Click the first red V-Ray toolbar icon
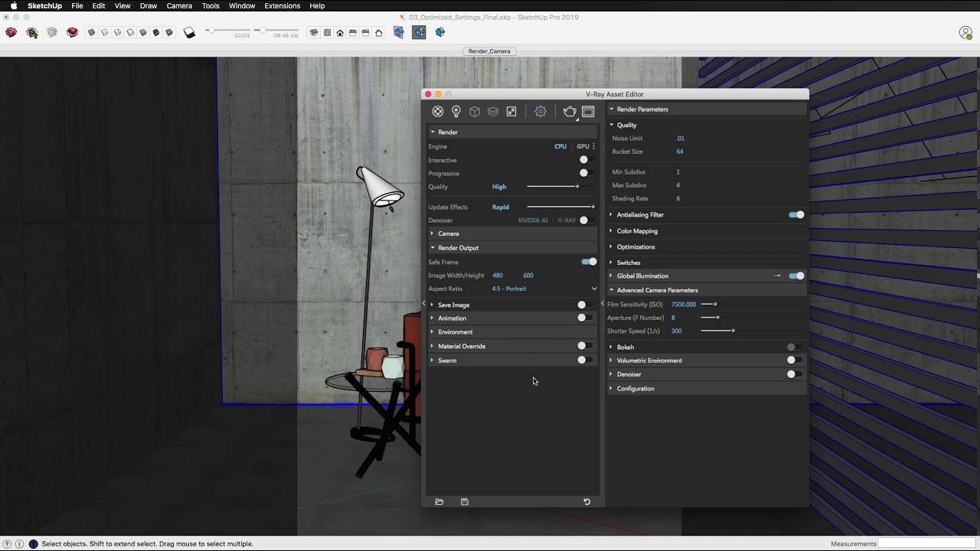This screenshot has width=980, height=551. pos(11,33)
